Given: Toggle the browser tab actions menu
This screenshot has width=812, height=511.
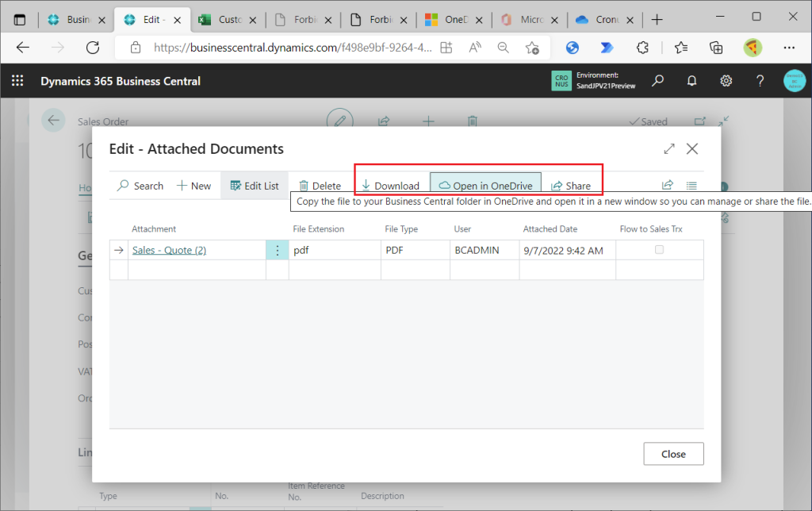Looking at the screenshot, I should pyautogui.click(x=20, y=20).
